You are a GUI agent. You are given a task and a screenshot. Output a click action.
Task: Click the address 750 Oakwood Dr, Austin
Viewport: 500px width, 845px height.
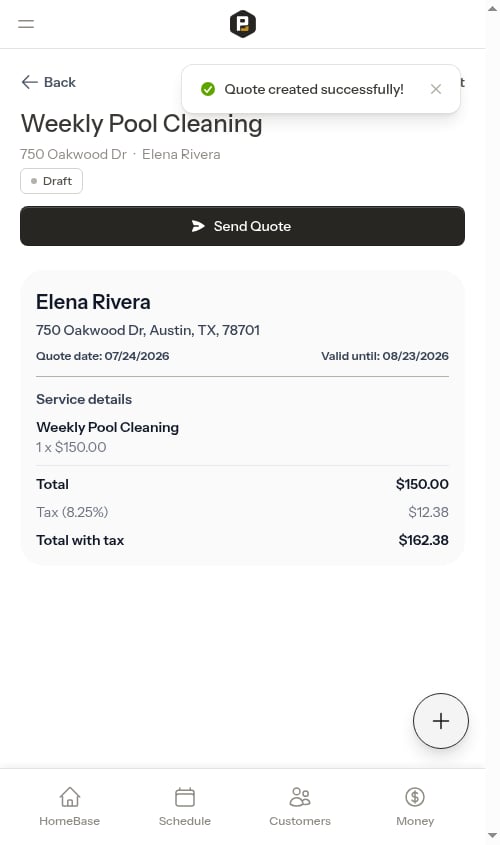pyautogui.click(x=148, y=330)
